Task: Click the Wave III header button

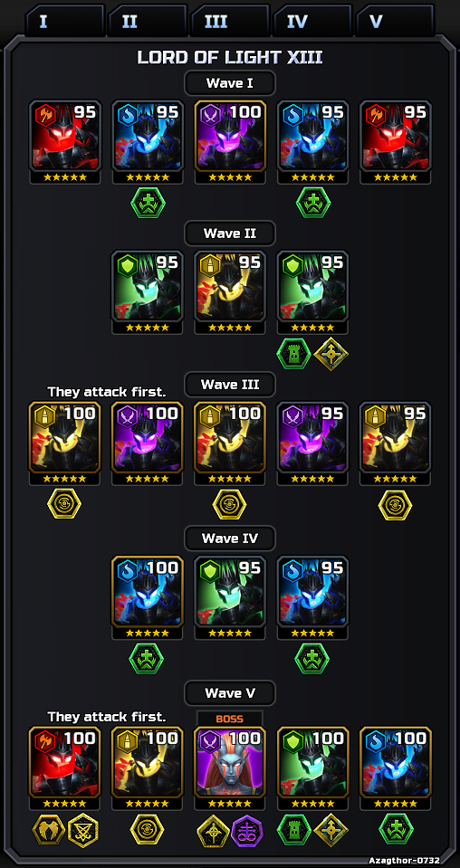Action: point(230,384)
